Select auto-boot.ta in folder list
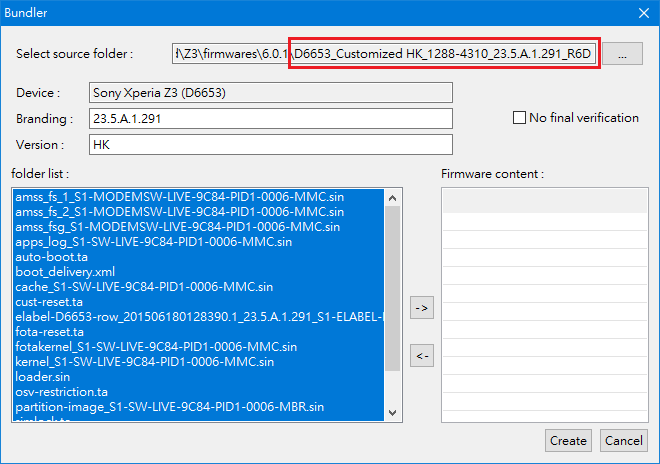The image size is (660, 464). tap(198, 257)
